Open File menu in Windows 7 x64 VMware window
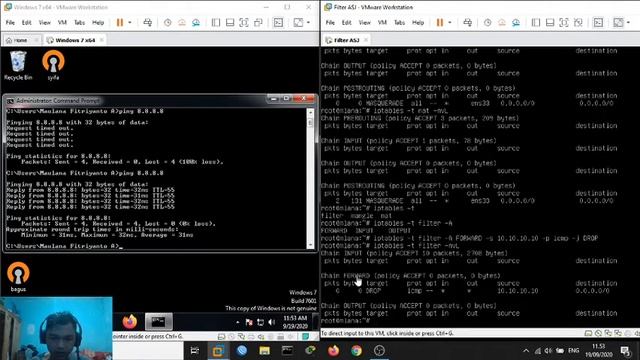This screenshot has height=360, width=640. [10, 22]
